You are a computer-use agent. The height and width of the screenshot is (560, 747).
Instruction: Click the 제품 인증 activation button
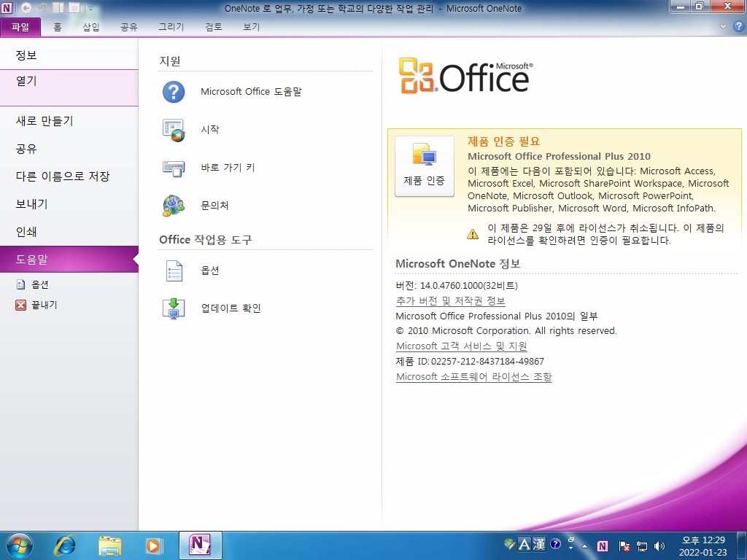[424, 166]
